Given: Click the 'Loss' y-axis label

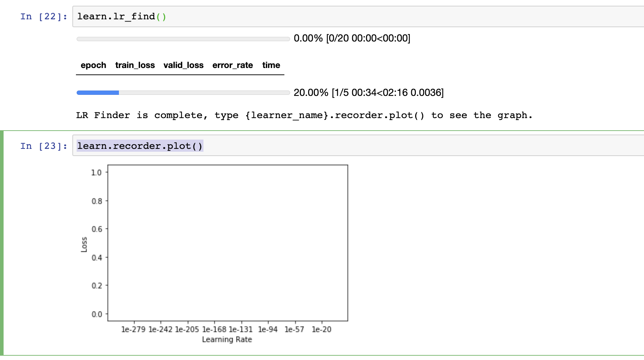Looking at the screenshot, I should (84, 244).
